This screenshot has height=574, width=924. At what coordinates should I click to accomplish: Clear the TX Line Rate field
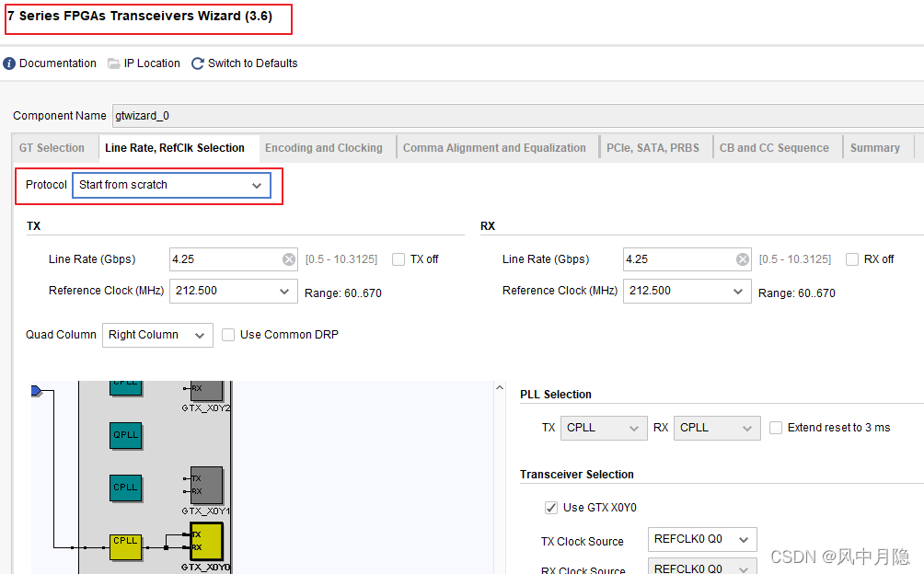[x=289, y=259]
